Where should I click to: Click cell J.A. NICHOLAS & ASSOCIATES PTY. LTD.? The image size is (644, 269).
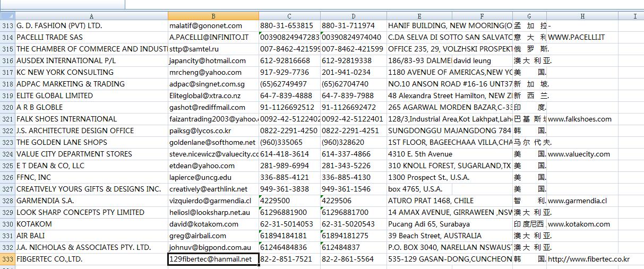point(92,247)
